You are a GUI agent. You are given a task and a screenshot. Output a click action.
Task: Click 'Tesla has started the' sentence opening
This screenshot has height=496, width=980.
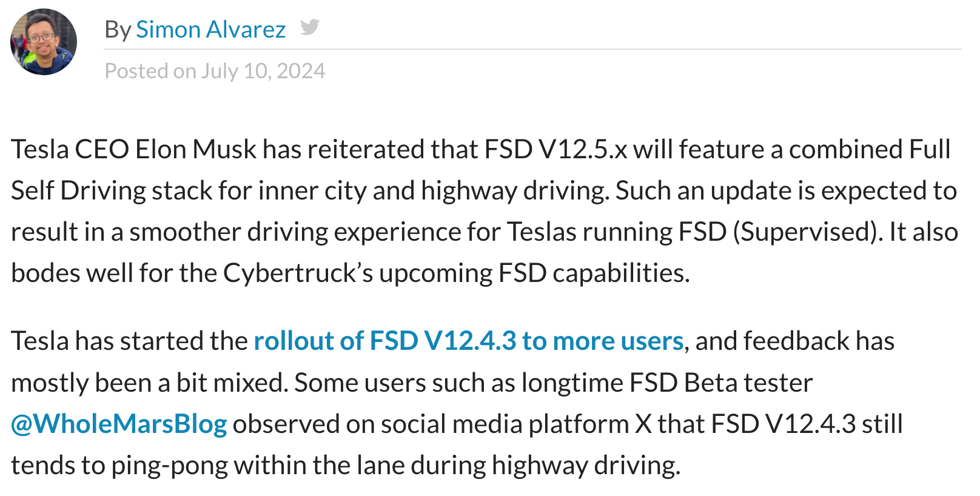130,341
